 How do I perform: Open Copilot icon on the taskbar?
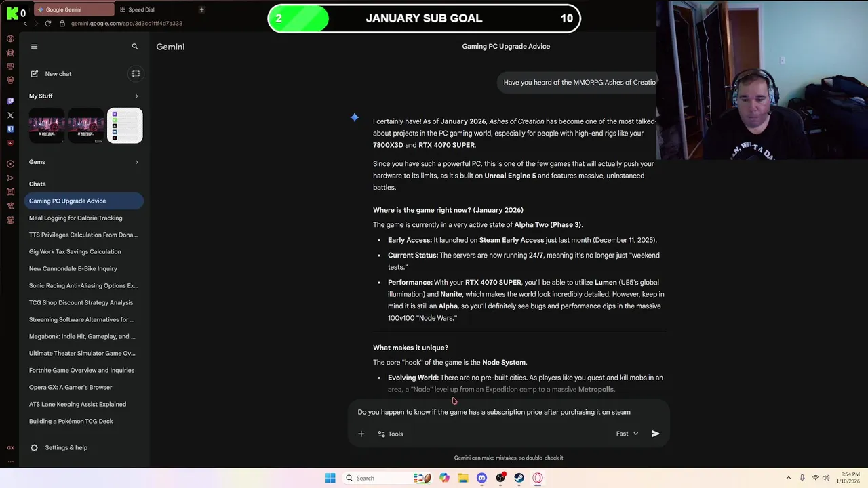[x=444, y=478]
